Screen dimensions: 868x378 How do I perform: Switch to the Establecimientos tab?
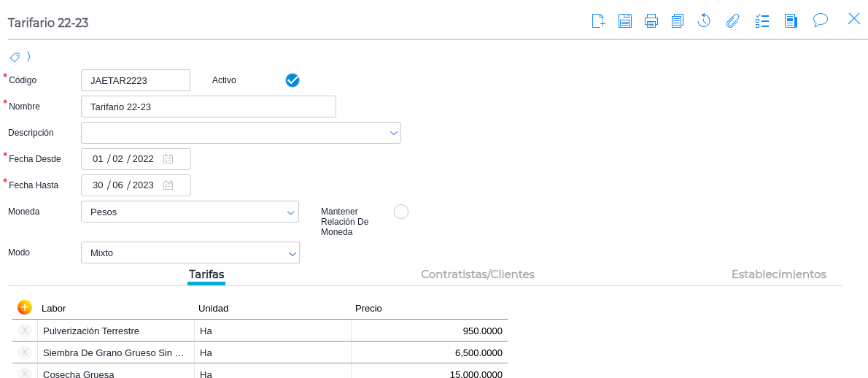(778, 274)
